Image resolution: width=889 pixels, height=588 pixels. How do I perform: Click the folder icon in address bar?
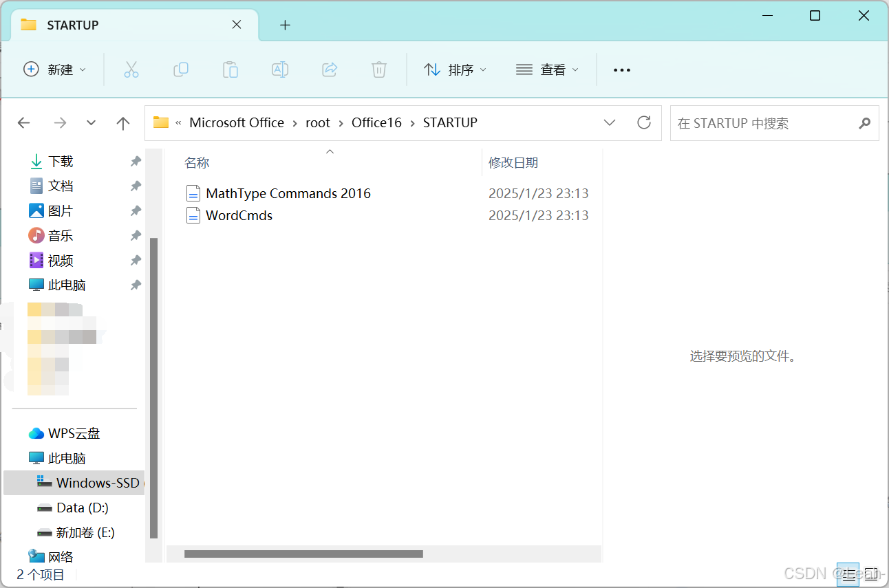coord(161,122)
